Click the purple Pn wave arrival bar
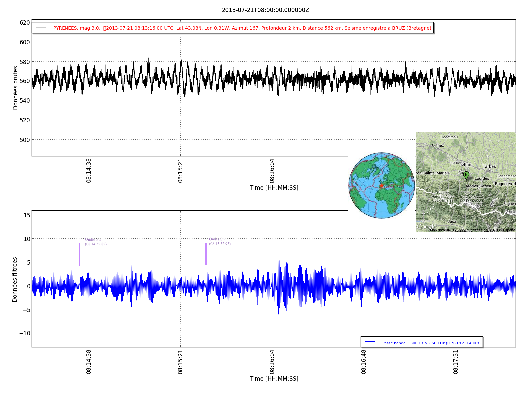 [80, 254]
